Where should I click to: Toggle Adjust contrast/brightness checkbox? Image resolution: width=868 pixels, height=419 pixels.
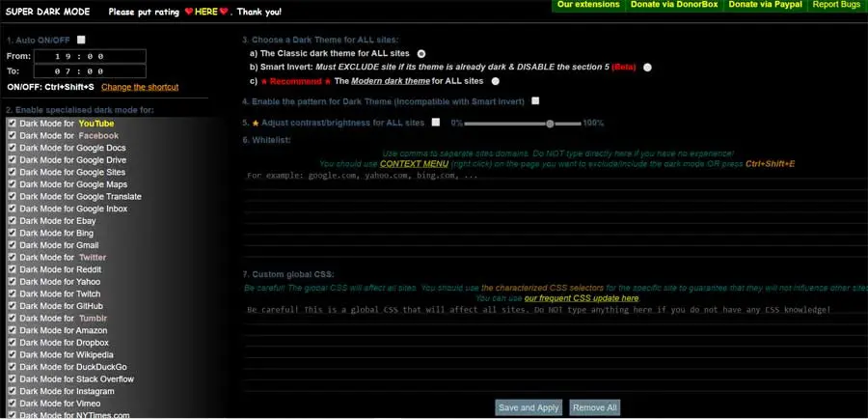(x=436, y=122)
